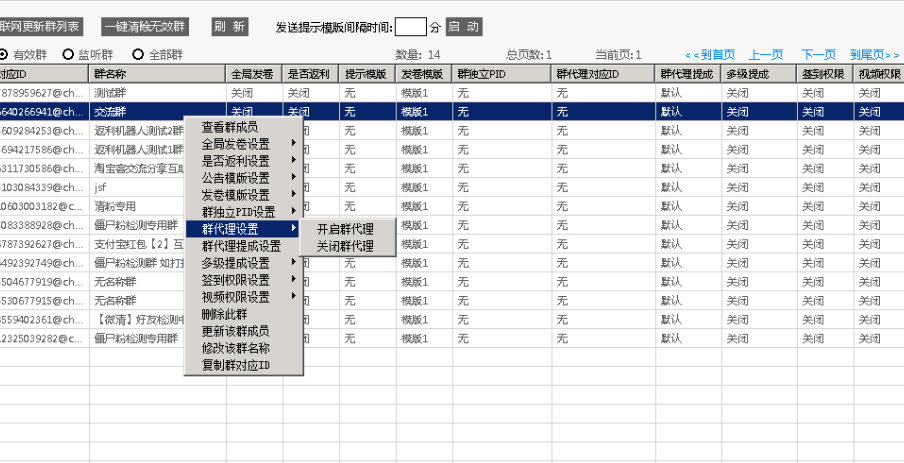
Task: Click 下一页 next page link
Action: tap(818, 54)
